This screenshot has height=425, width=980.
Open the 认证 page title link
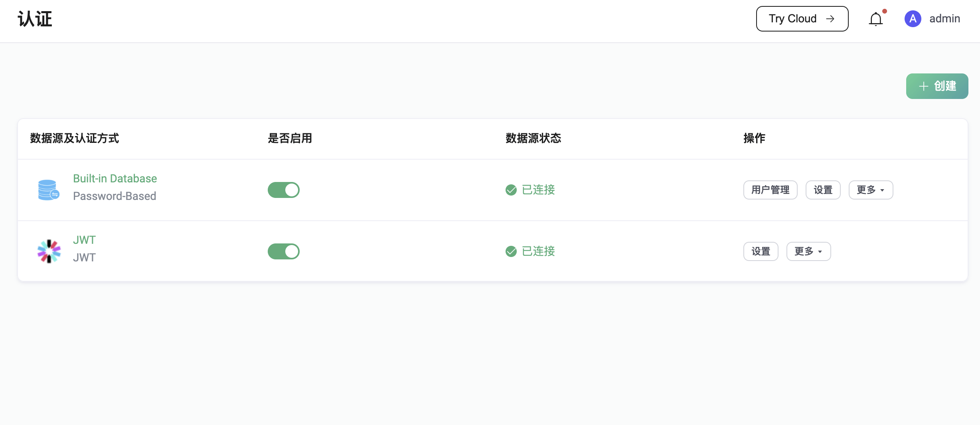point(34,19)
